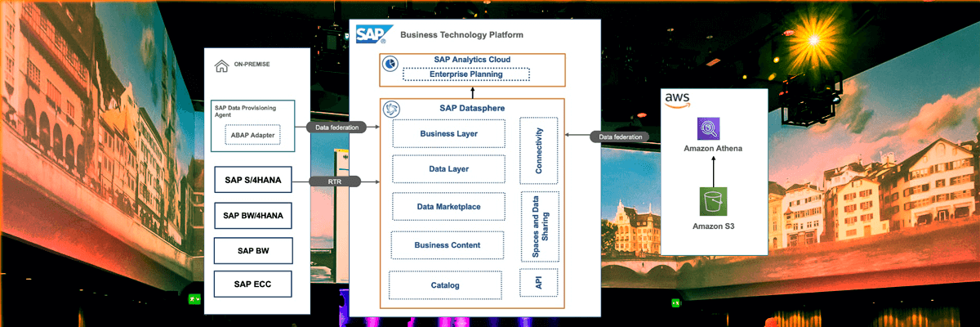Click the Amazon S3 bucket icon
The width and height of the screenshot is (980, 327).
point(713,203)
